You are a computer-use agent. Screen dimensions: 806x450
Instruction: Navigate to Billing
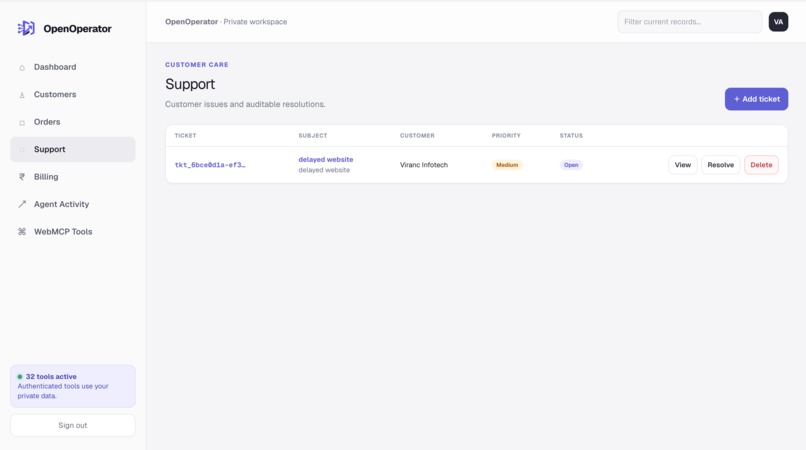(72, 177)
